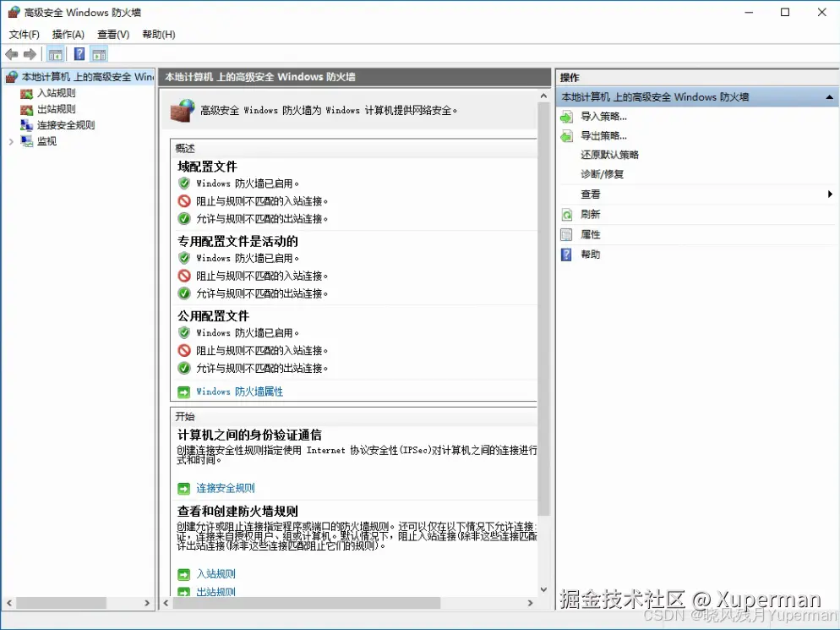Image resolution: width=840 pixels, height=630 pixels.
Task: Click the left tree horizontal scrollbar thumb
Action: pos(61,603)
